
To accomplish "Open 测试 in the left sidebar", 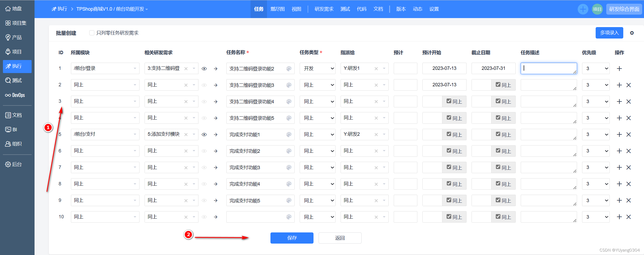I will 14,80.
